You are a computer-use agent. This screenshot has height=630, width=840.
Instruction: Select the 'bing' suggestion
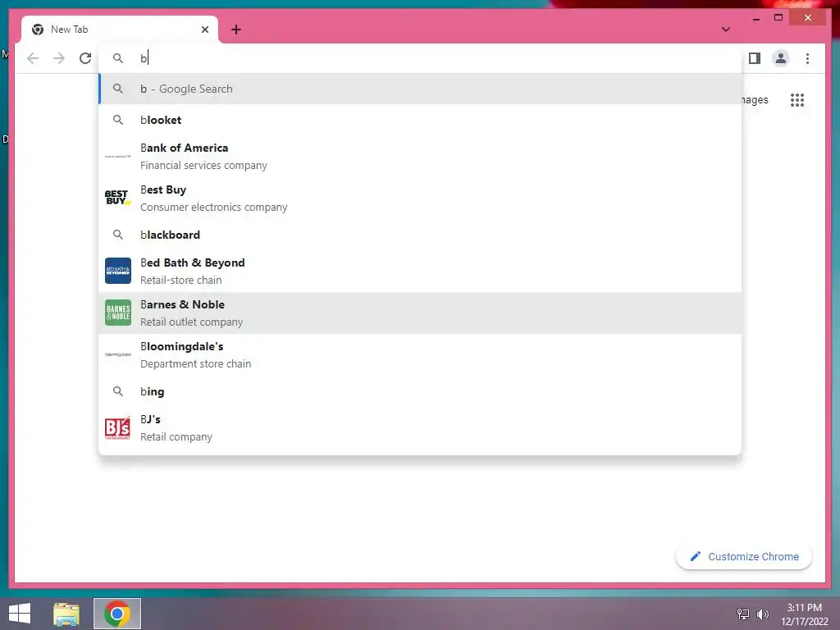420,391
